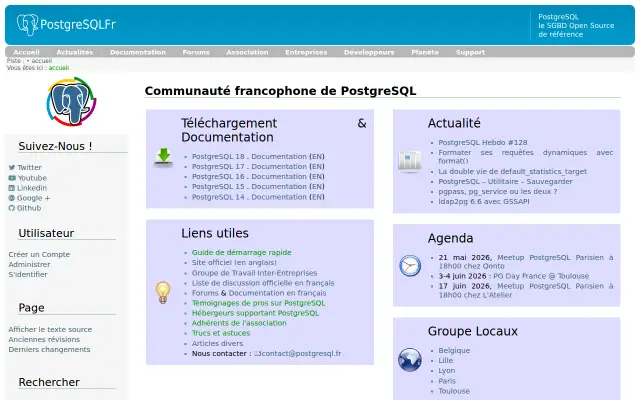Open Groupe de Travail Inter-Entreprises link

coord(254,273)
